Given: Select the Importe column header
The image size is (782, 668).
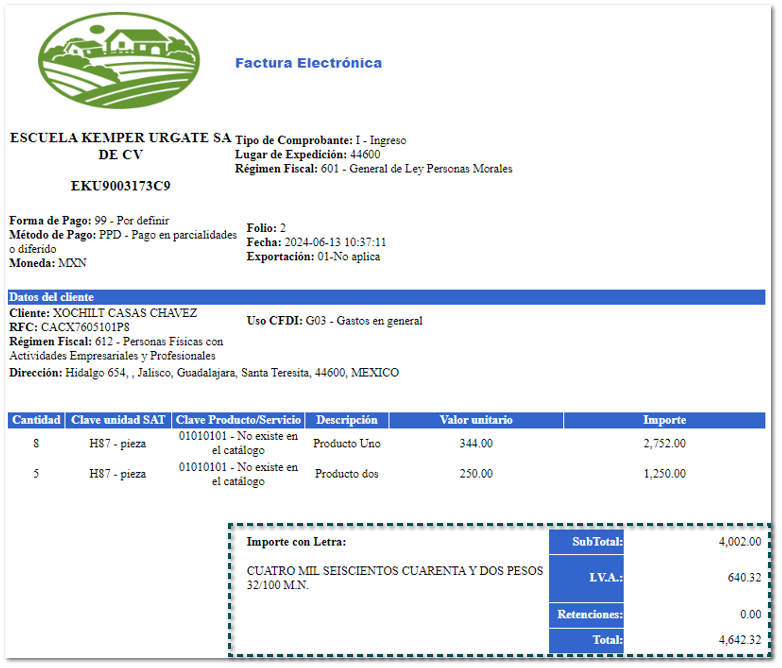Looking at the screenshot, I should (x=664, y=420).
